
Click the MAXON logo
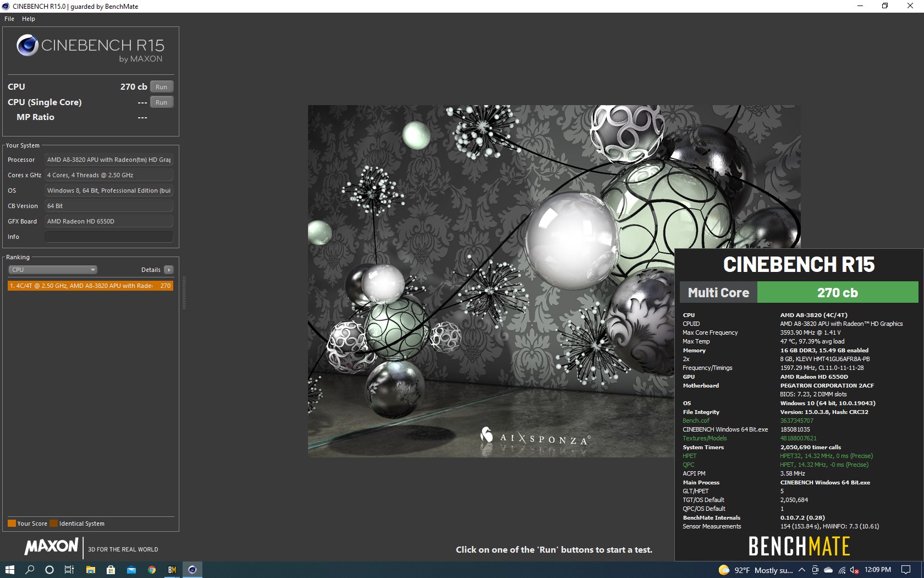click(x=51, y=546)
